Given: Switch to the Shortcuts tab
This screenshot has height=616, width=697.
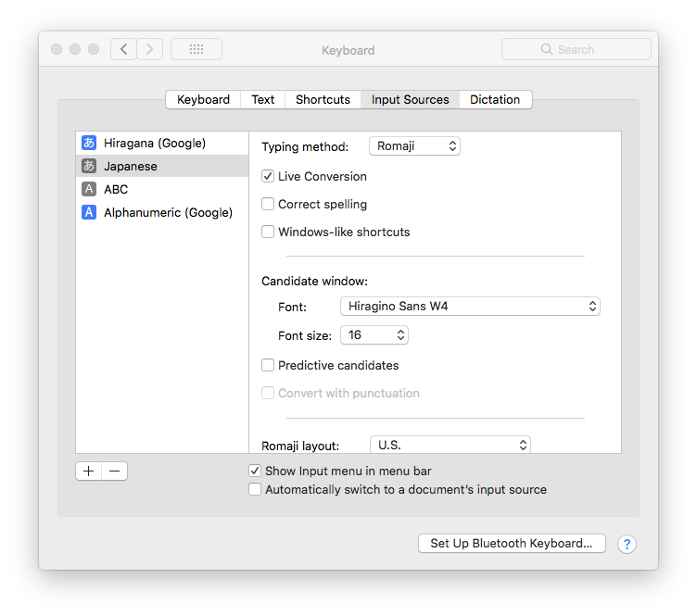Looking at the screenshot, I should click(x=323, y=99).
